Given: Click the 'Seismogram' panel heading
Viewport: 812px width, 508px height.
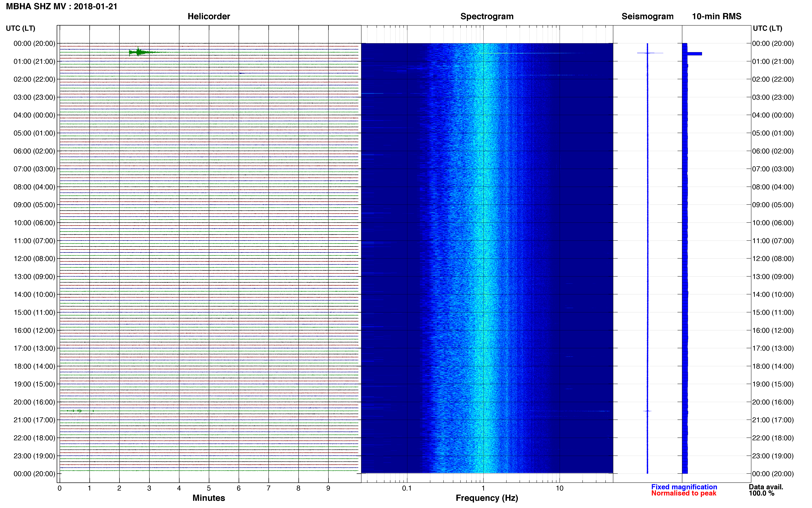Looking at the screenshot, I should pyautogui.click(x=648, y=16).
